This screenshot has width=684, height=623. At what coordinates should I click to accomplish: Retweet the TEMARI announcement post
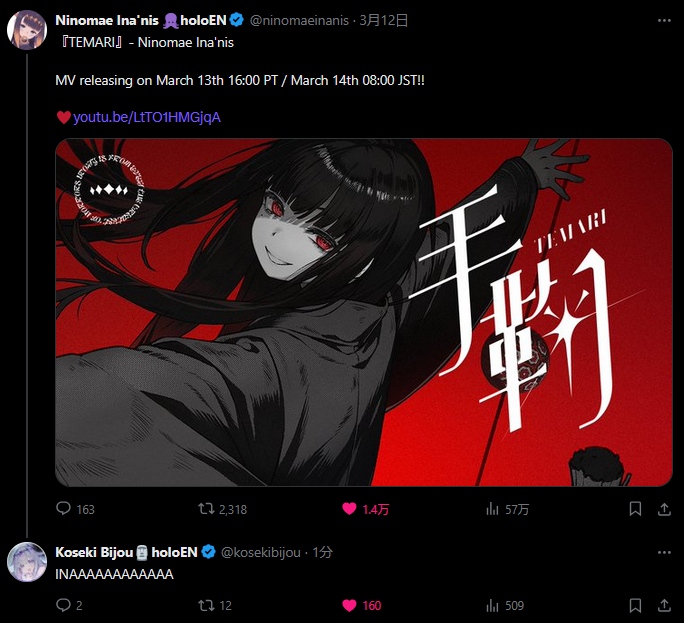222,509
